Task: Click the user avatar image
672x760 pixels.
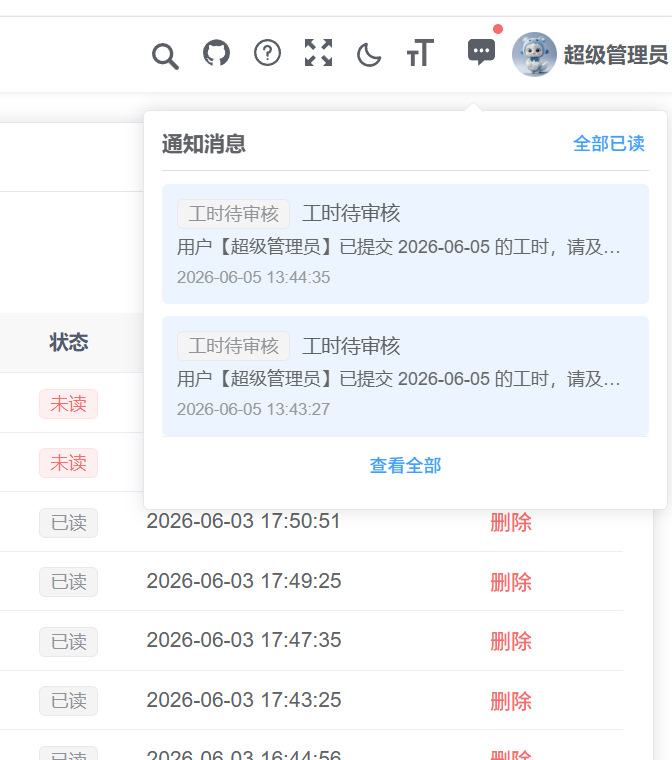Action: click(x=534, y=54)
